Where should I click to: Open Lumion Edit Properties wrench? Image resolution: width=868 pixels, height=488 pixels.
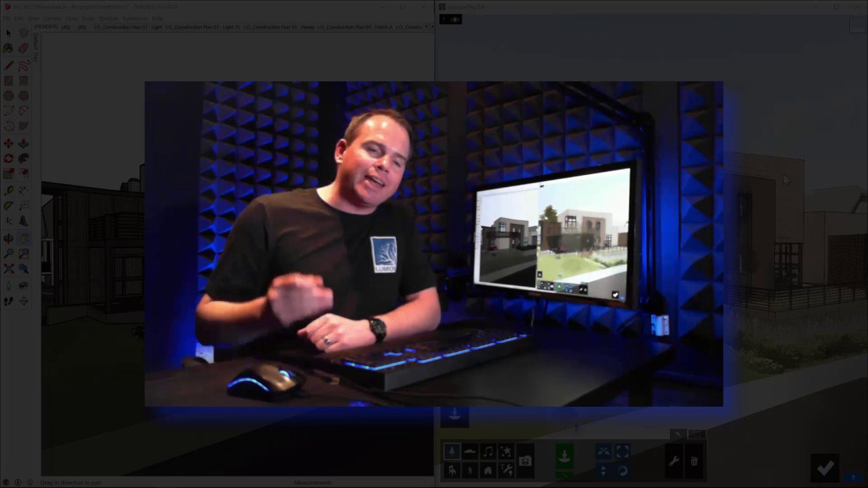click(674, 462)
